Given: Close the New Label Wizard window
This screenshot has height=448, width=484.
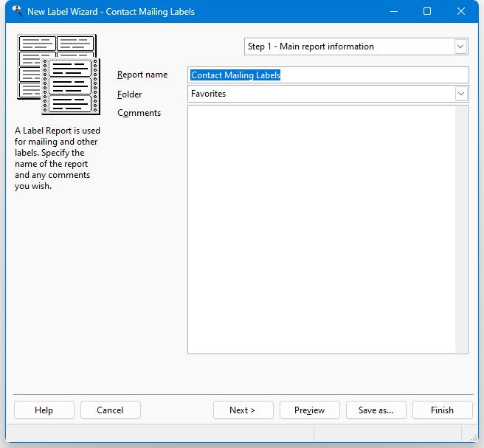Looking at the screenshot, I should (461, 12).
